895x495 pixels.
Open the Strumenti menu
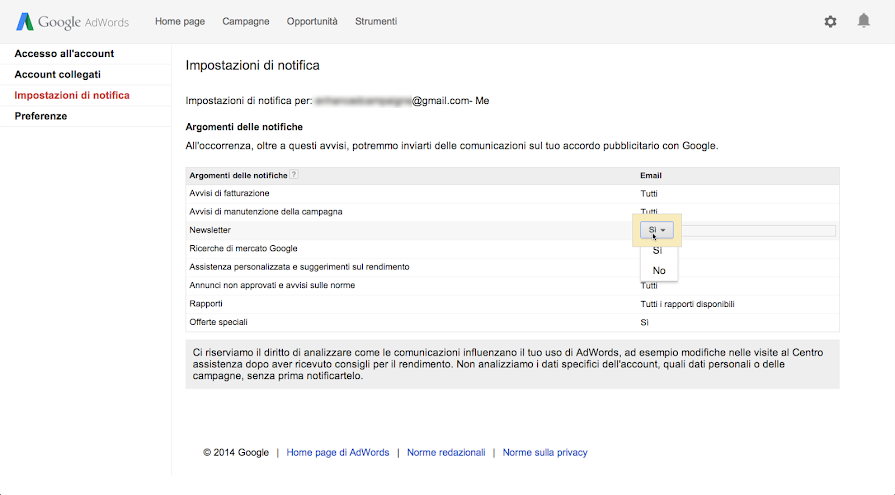pos(376,21)
